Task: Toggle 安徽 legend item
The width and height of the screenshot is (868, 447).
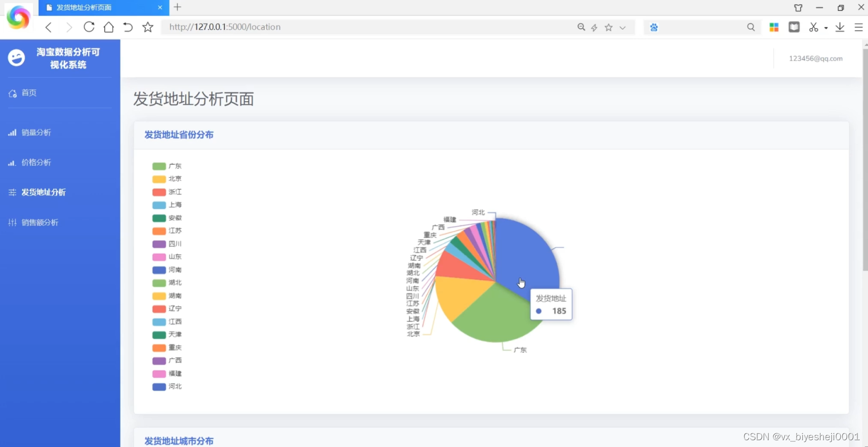Action: point(167,218)
